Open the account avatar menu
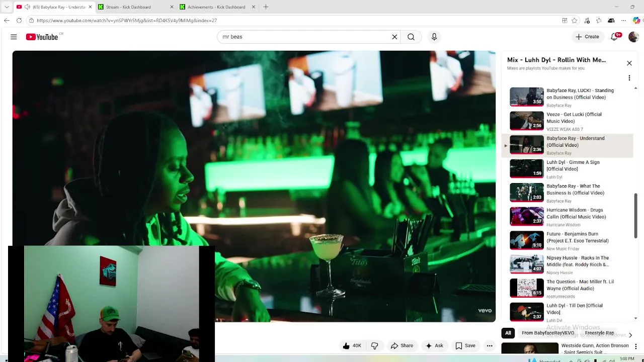644x362 pixels. point(633,37)
